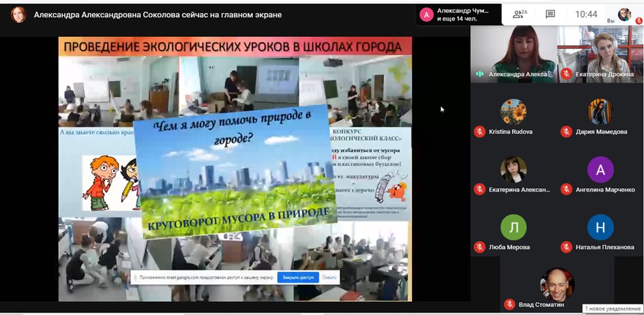The height and width of the screenshot is (315, 644).
Task: Click Люба Мерова's green avatar
Action: click(513, 227)
